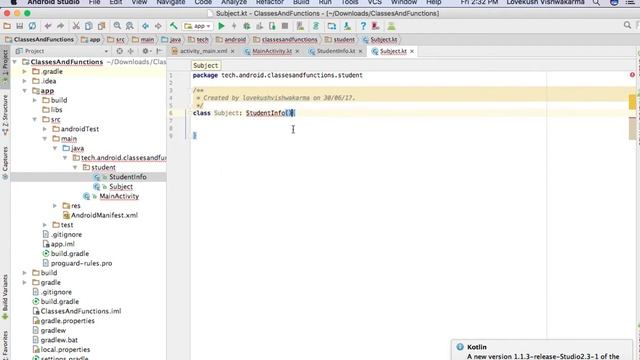Click the Make Project hammer icon
640x360 pixels.
click(x=173, y=26)
